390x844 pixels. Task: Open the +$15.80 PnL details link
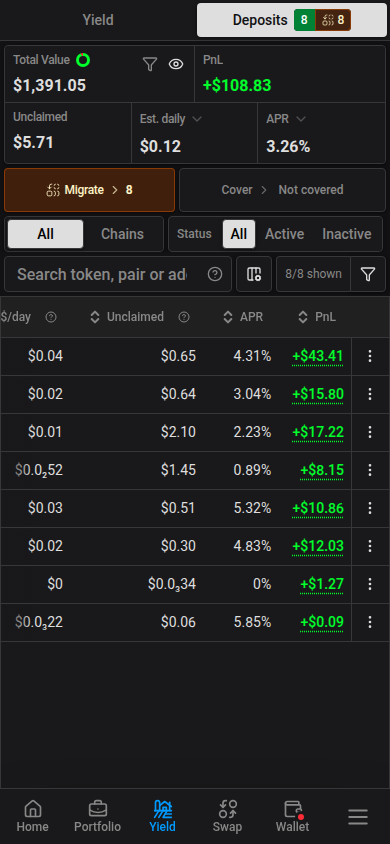317,394
